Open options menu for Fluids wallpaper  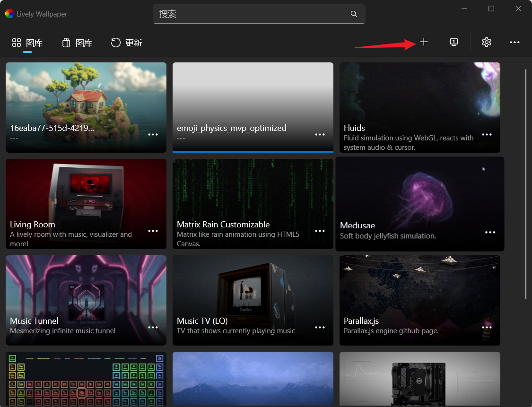[487, 135]
